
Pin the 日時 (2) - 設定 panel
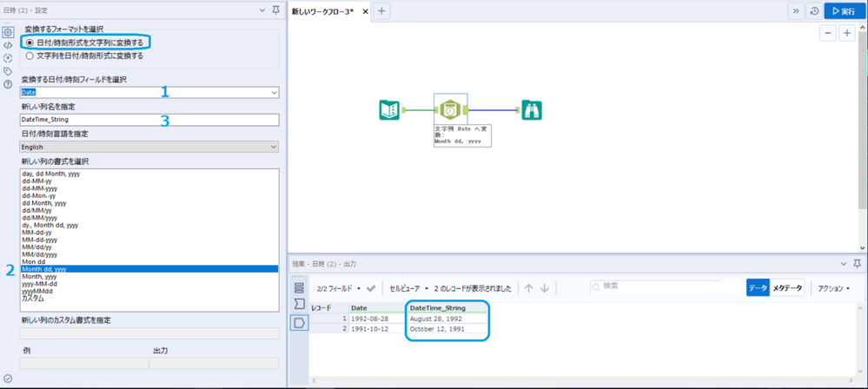276,9
